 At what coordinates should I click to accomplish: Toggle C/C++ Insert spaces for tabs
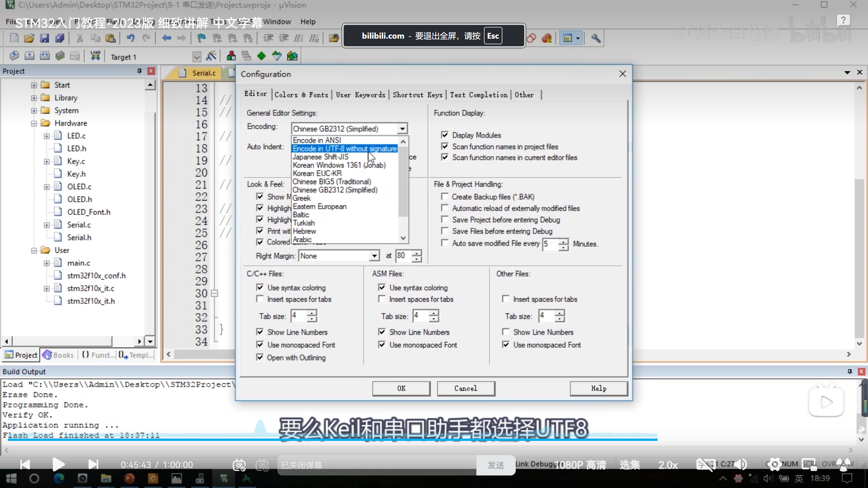(x=260, y=299)
